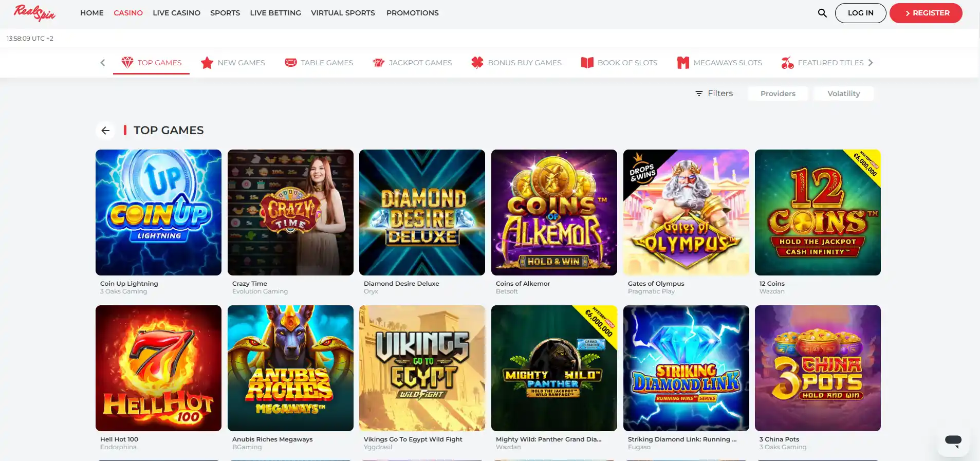Click the Megaways M icon

(683, 63)
